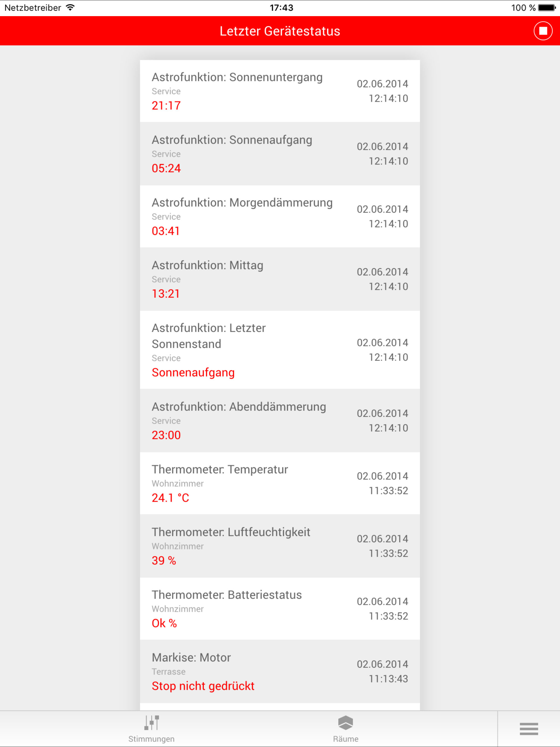Tap the battery icon in status bar
Viewport: 560px width, 747px height.
547,7
